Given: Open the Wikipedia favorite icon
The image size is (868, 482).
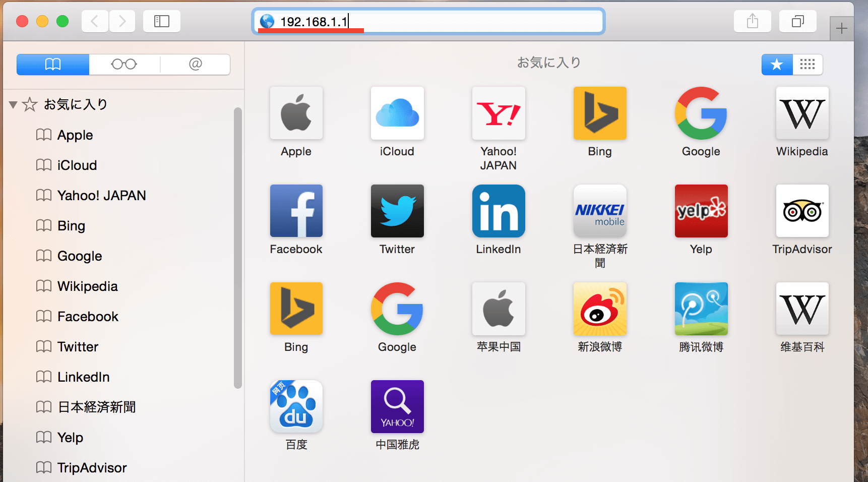Looking at the screenshot, I should tap(801, 113).
